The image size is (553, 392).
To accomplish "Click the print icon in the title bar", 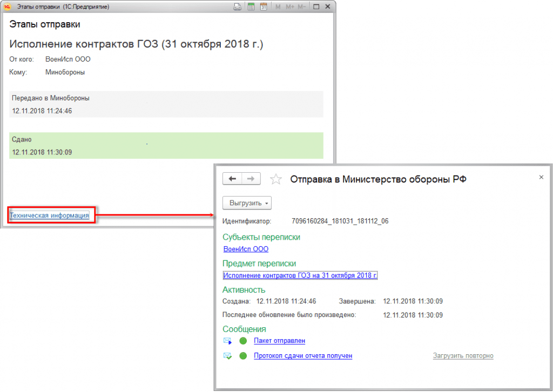I will tap(238, 6).
